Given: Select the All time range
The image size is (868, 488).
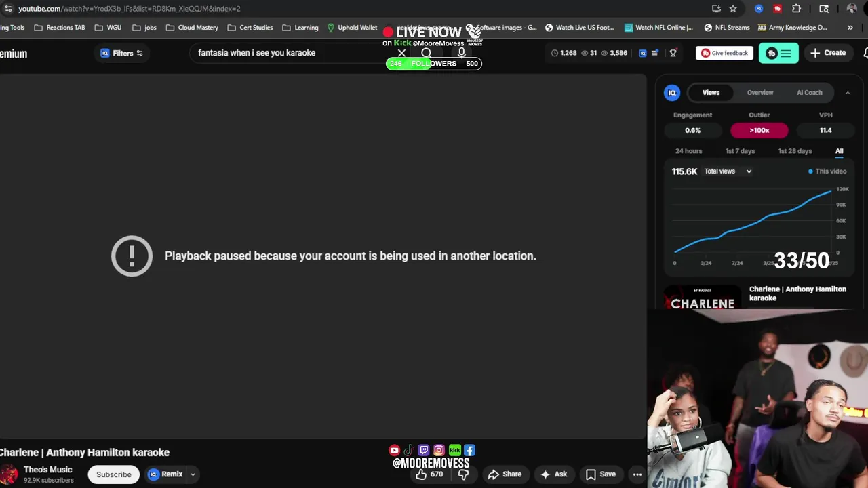Looking at the screenshot, I should (839, 151).
